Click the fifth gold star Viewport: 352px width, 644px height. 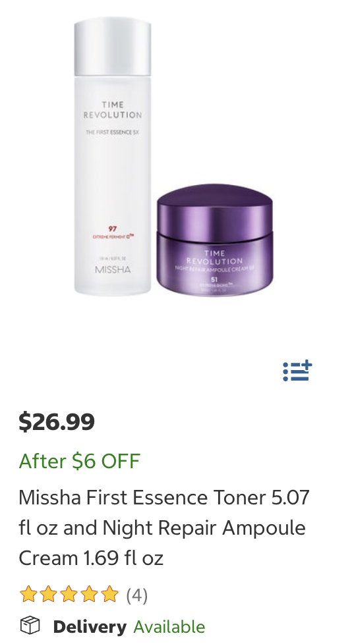click(109, 595)
